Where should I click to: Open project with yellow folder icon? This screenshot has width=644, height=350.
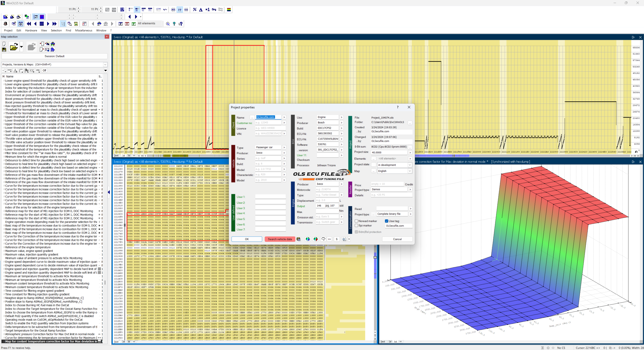click(x=14, y=47)
